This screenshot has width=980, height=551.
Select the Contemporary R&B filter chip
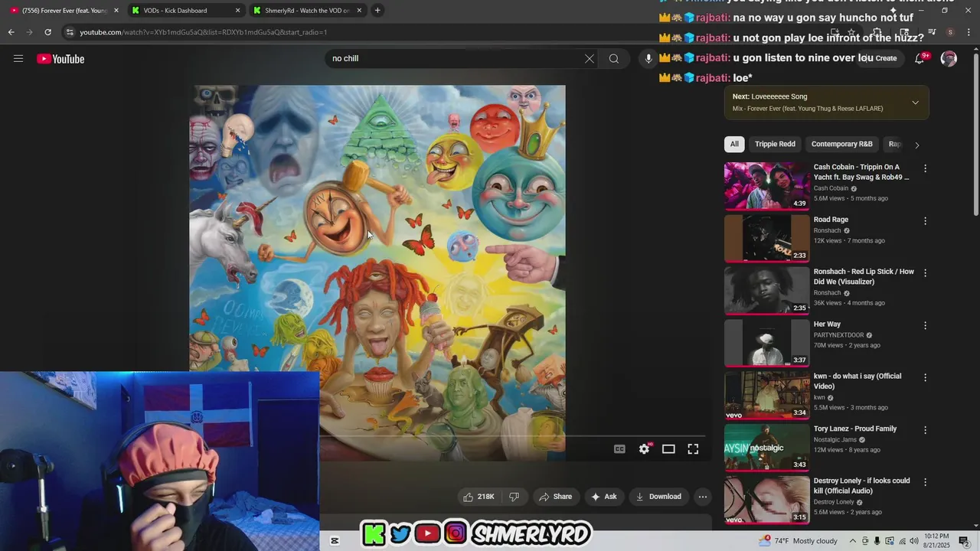pos(841,144)
